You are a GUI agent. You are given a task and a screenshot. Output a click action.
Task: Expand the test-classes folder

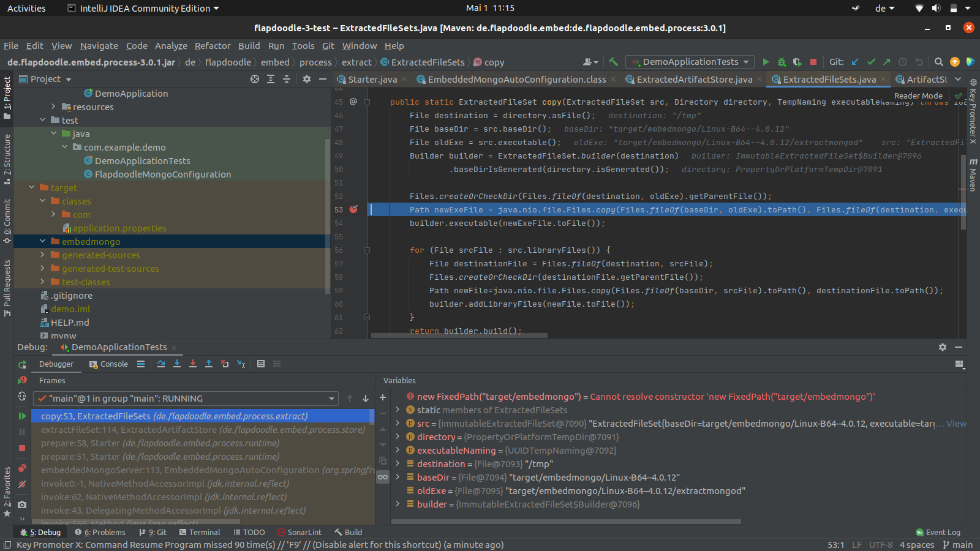tap(42, 282)
